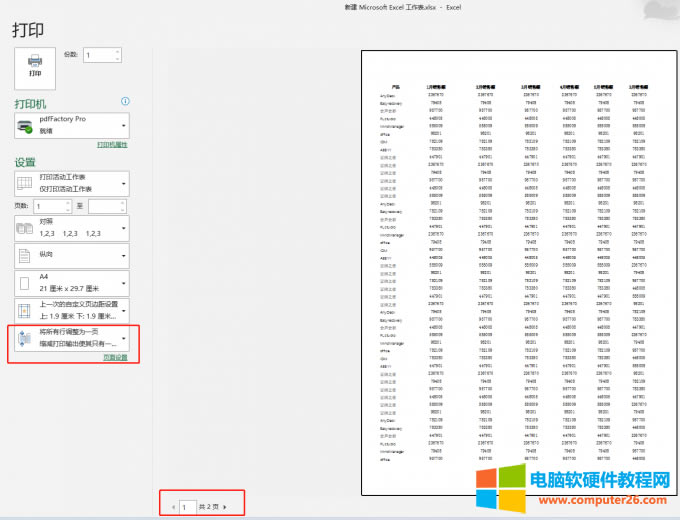The width and height of the screenshot is (680, 520).
Task: Open the custom margins 页边距 dropdown
Action: click(123, 312)
